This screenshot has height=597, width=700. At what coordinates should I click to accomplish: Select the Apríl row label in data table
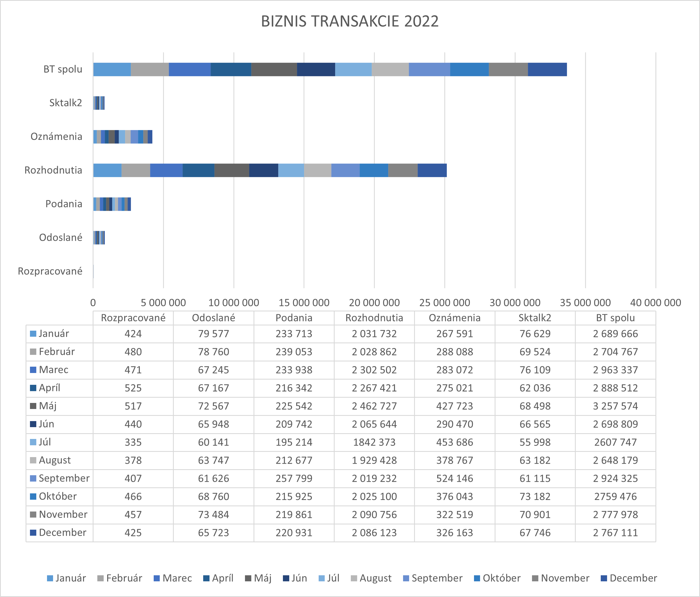point(50,388)
